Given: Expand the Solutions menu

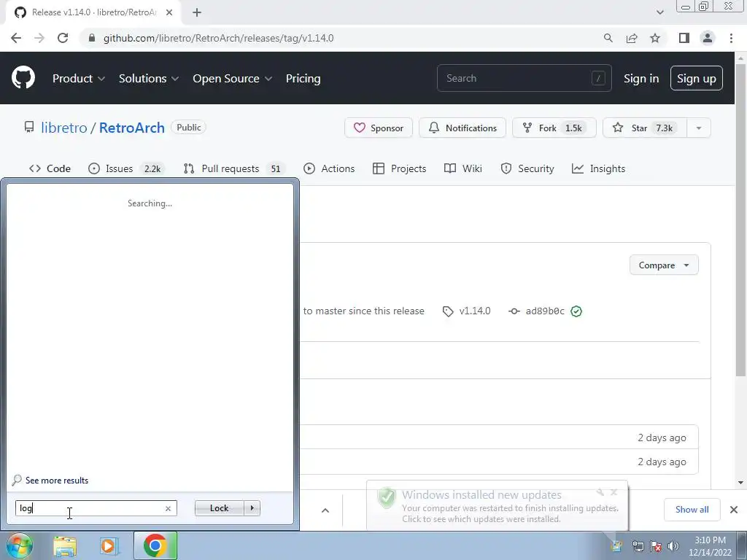Looking at the screenshot, I should click(149, 79).
